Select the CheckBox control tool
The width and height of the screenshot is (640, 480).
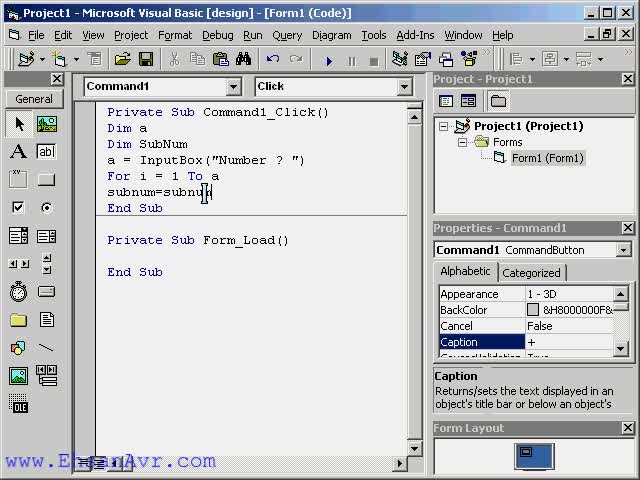coord(19,207)
